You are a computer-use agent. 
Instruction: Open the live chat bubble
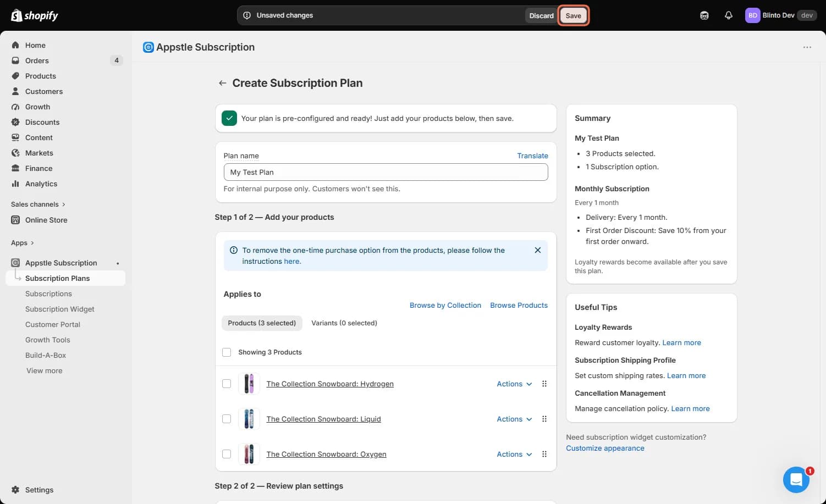click(796, 480)
